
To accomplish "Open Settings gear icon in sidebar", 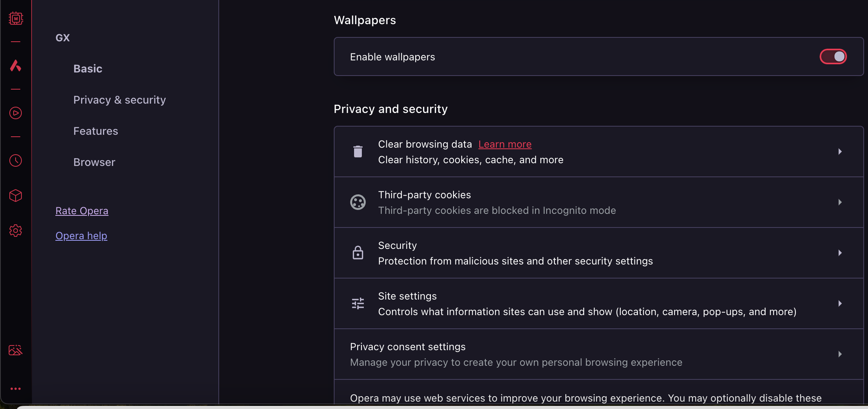I will 16,231.
